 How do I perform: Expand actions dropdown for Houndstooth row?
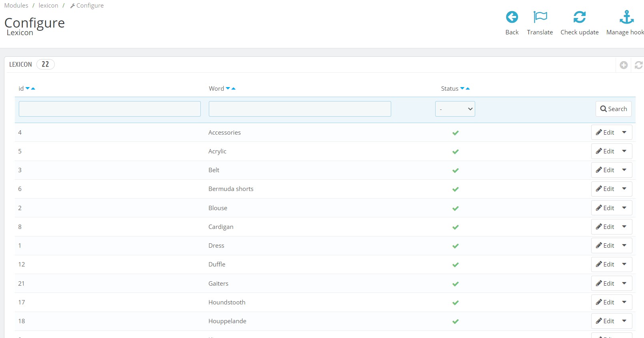[624, 302]
